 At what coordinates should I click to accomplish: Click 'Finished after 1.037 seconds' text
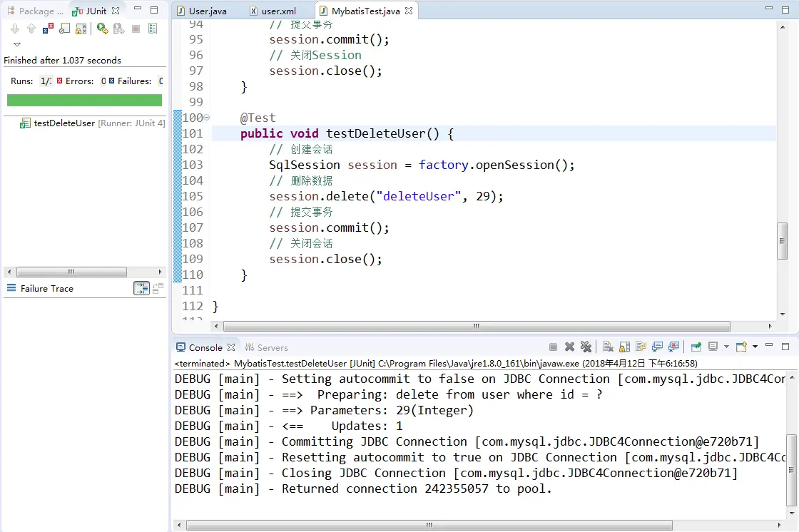point(62,60)
